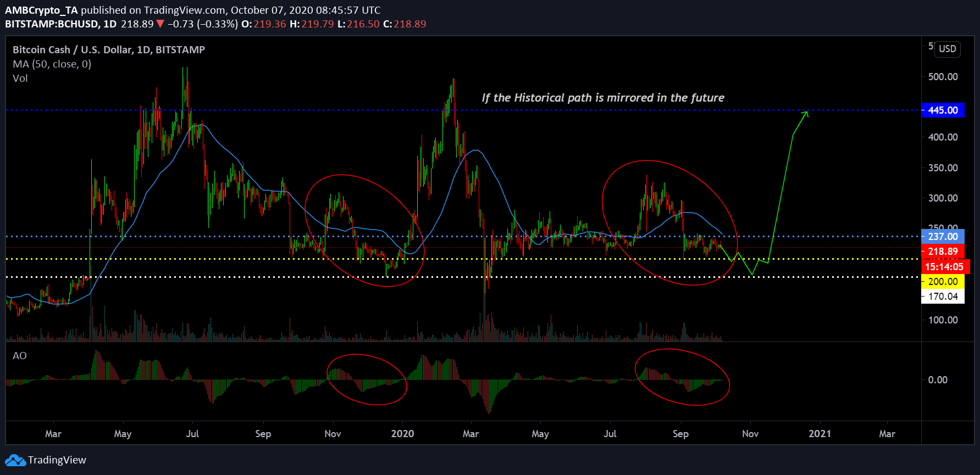Select the 445.00 blue price label
The width and height of the screenshot is (980, 475).
(943, 110)
